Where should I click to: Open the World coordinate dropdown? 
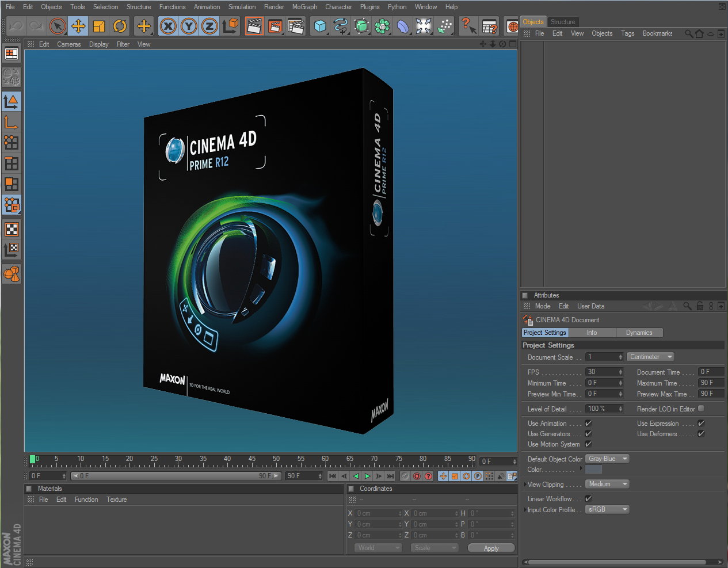coord(378,548)
